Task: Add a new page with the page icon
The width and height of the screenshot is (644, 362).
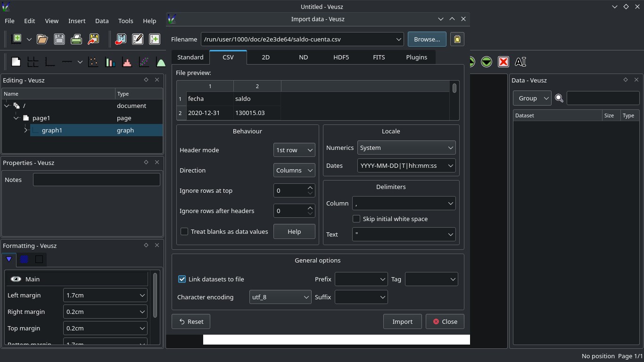Action: point(16,62)
